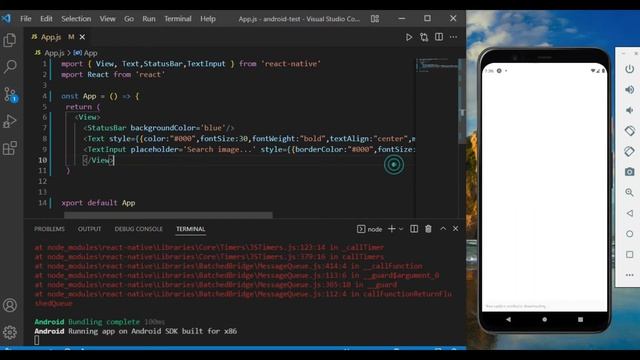Kill the terminal with trash icon
The width and height of the screenshot is (640, 360).
428,229
